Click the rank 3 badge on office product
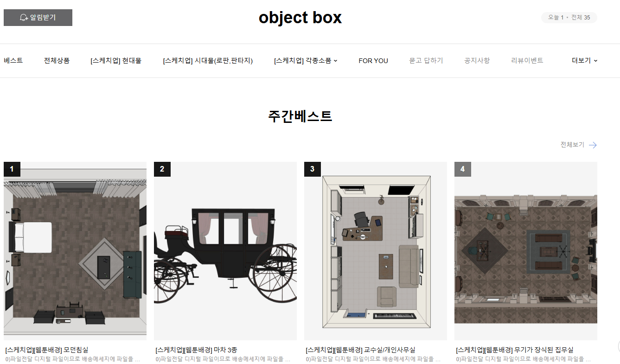This screenshot has height=364, width=620. pyautogui.click(x=313, y=169)
